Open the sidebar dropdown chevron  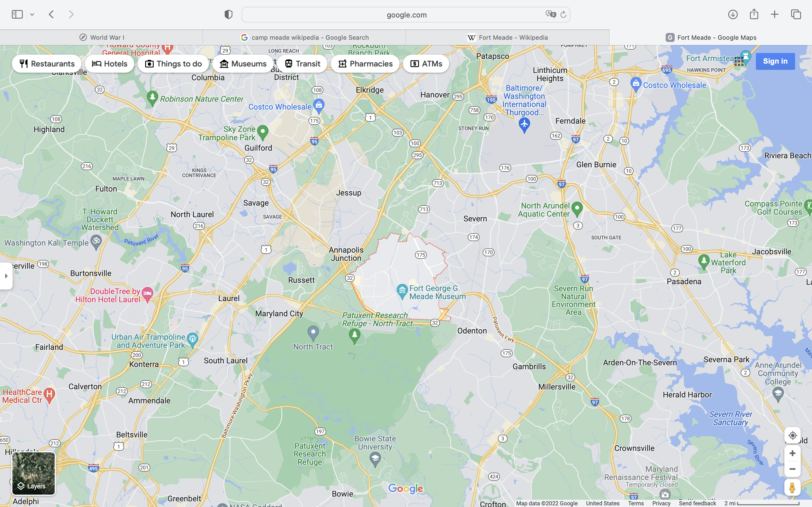(x=32, y=14)
